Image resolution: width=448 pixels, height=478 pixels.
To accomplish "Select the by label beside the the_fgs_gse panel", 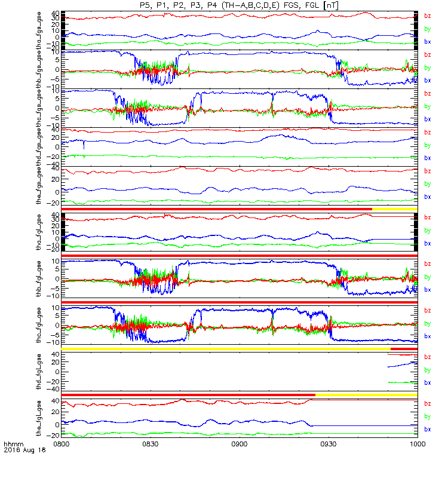I will coord(428,184).
